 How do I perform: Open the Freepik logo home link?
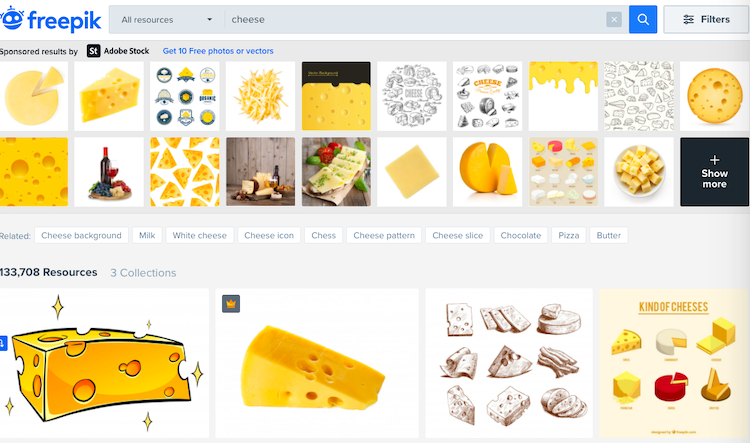[51, 20]
